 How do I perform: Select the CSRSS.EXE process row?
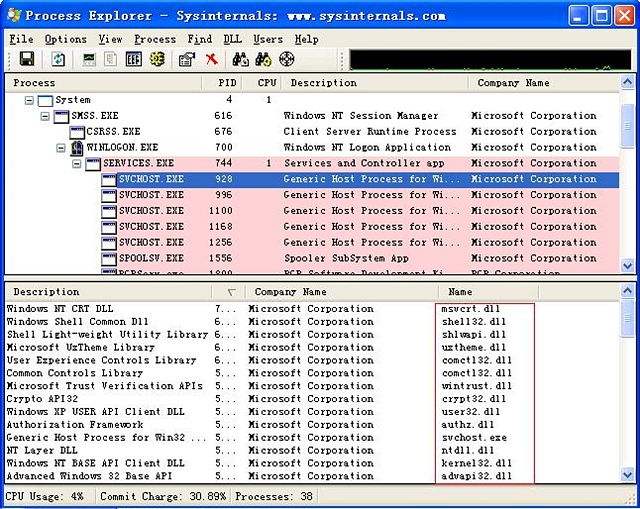point(312,132)
